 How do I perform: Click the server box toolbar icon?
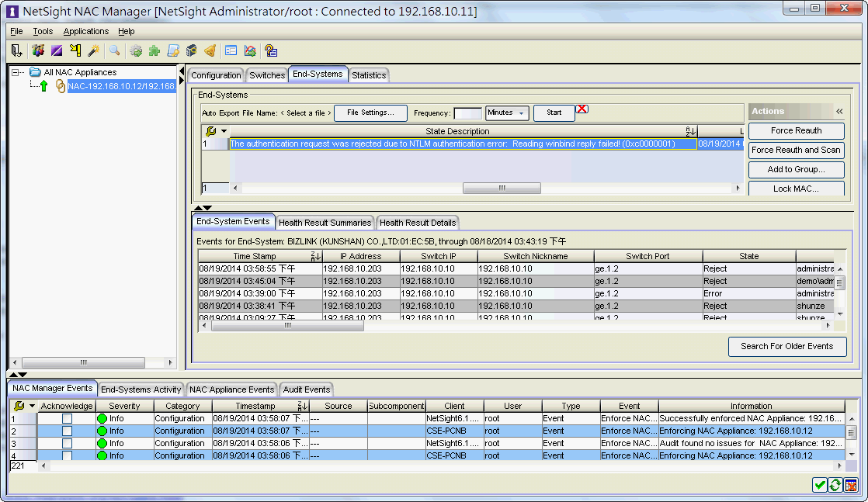coord(192,51)
